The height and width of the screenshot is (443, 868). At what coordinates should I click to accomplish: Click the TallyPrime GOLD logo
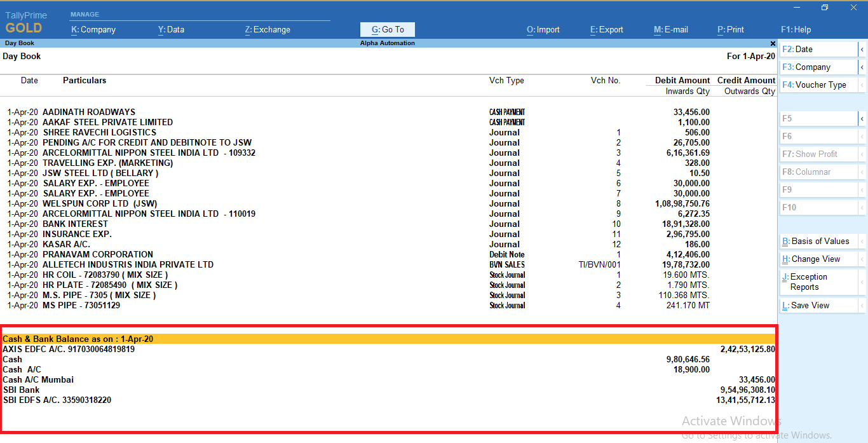(x=25, y=21)
